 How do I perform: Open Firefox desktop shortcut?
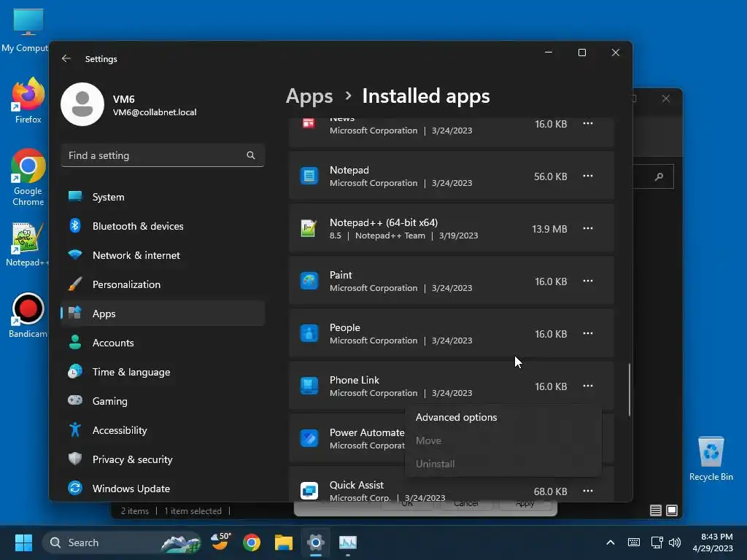pyautogui.click(x=28, y=101)
